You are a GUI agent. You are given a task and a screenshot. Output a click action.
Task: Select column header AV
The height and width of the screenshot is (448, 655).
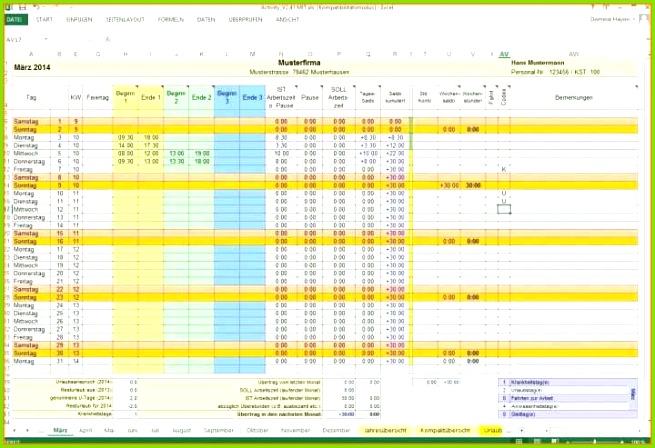(504, 54)
